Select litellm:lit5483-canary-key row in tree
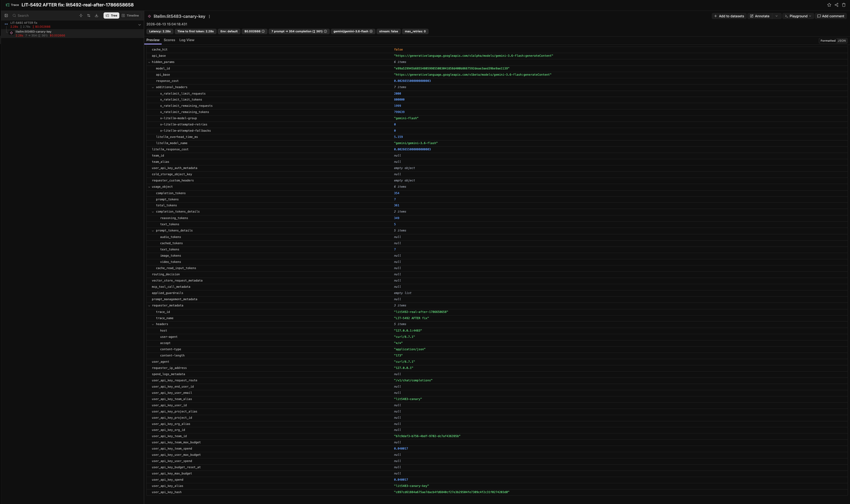The height and width of the screenshot is (504, 850). [72, 34]
